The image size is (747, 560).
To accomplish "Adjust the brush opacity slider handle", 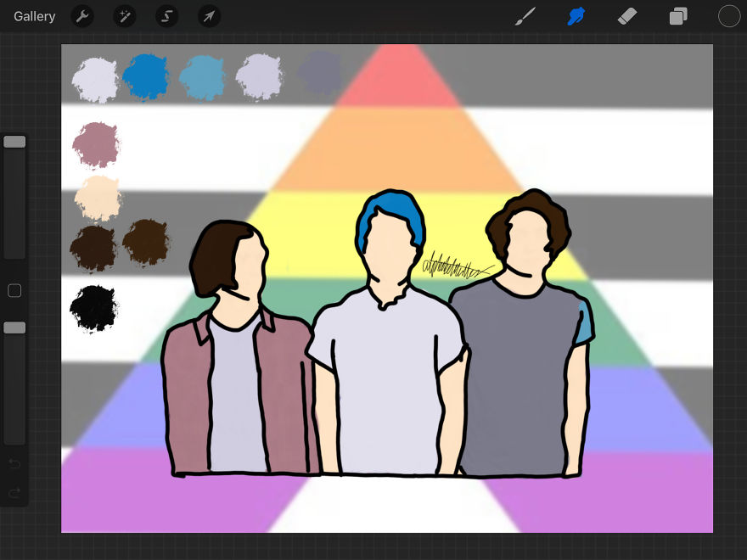I will (14, 327).
